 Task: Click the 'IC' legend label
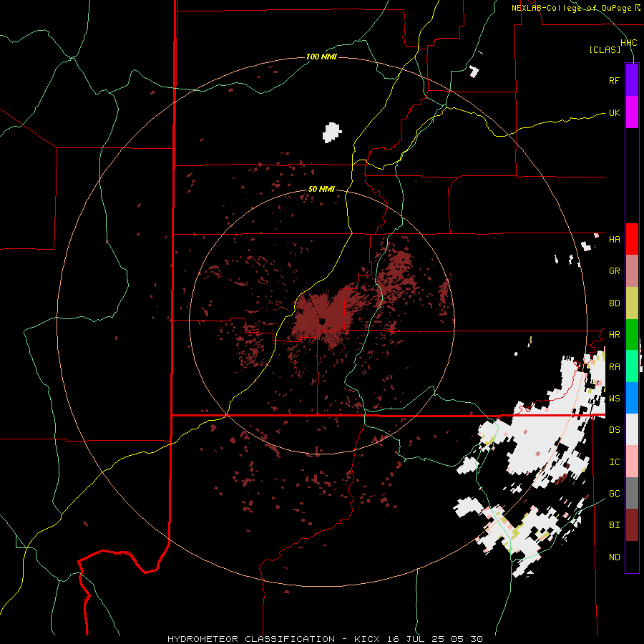point(614,462)
